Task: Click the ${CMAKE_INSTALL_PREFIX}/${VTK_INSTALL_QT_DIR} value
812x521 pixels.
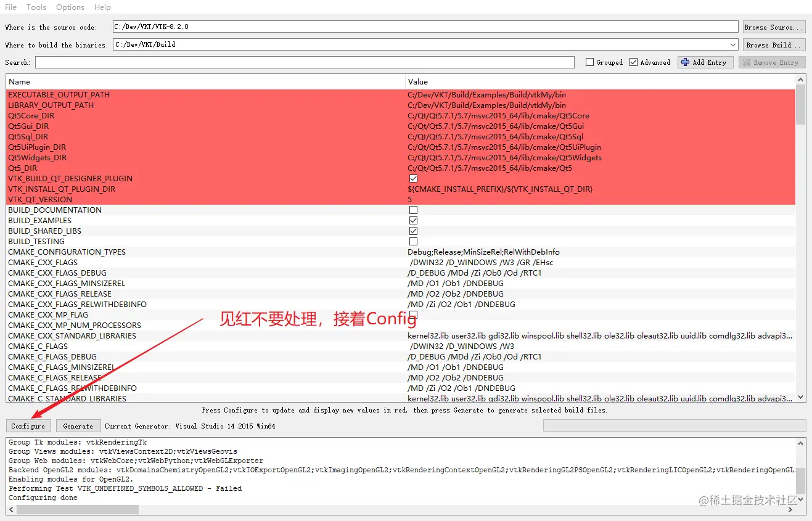Action: [x=500, y=189]
